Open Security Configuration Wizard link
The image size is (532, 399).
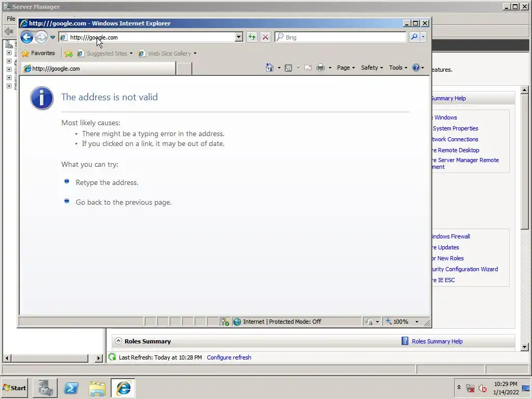(465, 269)
